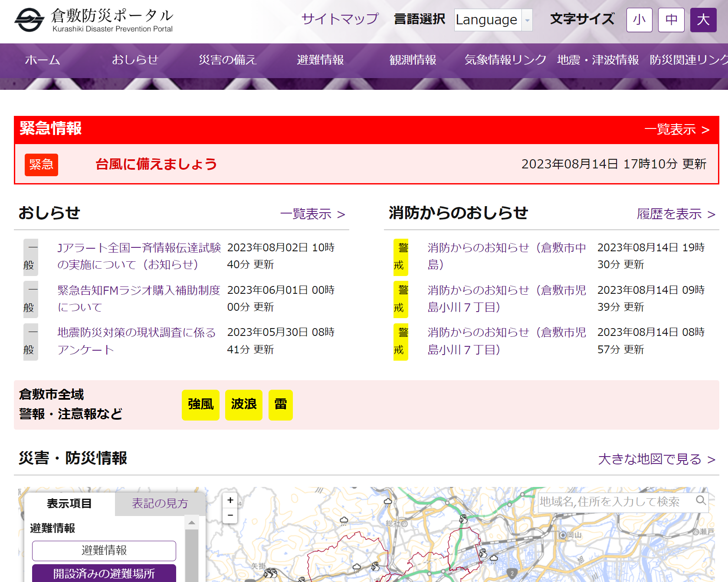Expand the 緊急情報 list via 一覧表示
The height and width of the screenshot is (582, 728).
677,129
